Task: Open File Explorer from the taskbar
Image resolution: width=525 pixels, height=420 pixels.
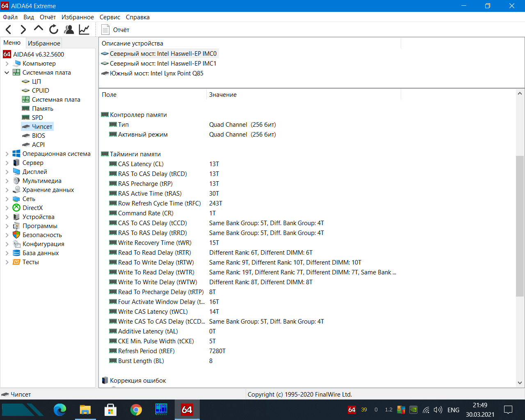Action: pyautogui.click(x=85, y=410)
